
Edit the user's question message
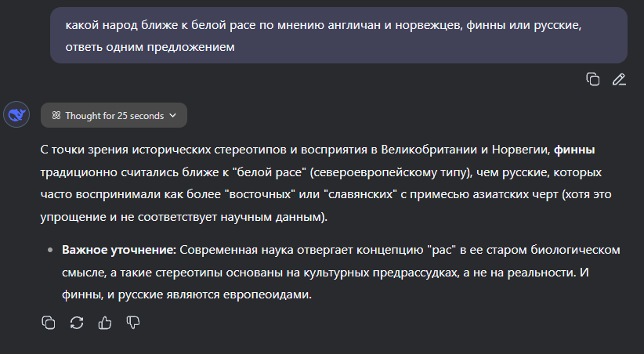pos(619,78)
